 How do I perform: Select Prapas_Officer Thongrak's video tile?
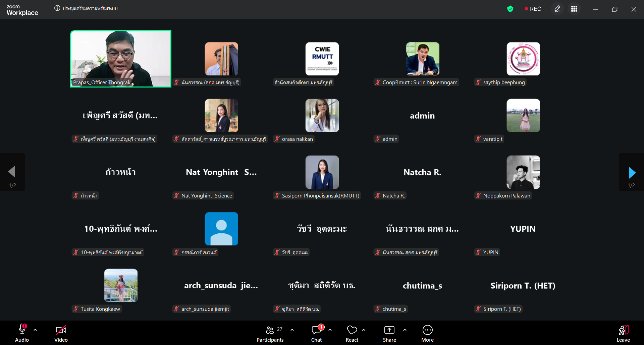tap(121, 59)
